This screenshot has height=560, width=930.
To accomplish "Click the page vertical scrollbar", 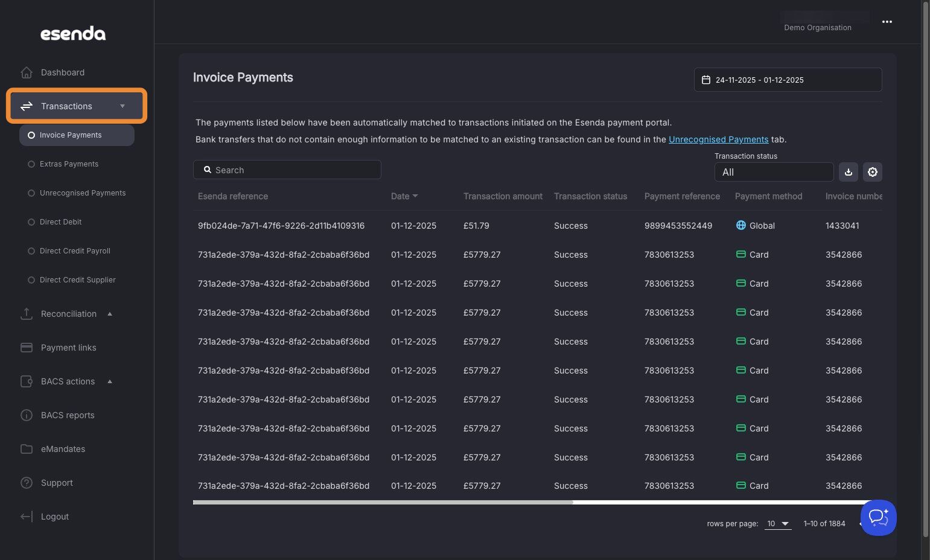I will pyautogui.click(x=926, y=269).
